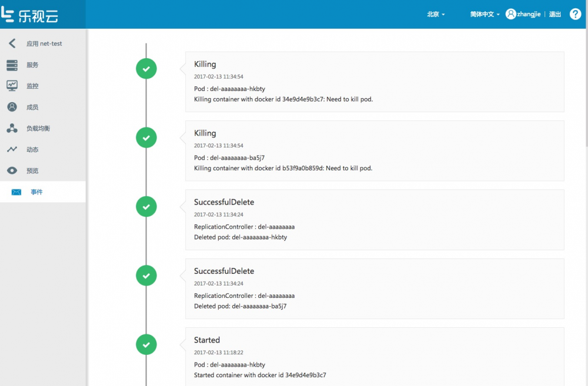Click the first Killing event timeline marker

146,69
